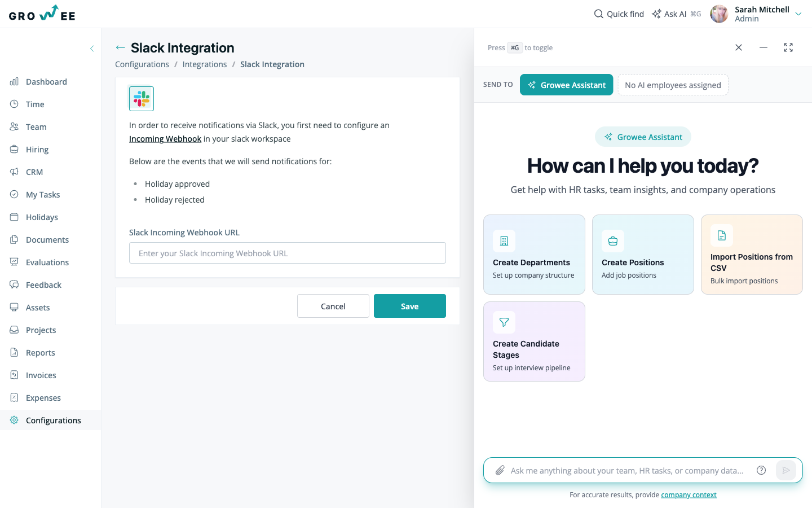Open the Ask AI sparkle button
This screenshot has width=812, height=508.
[676, 14]
